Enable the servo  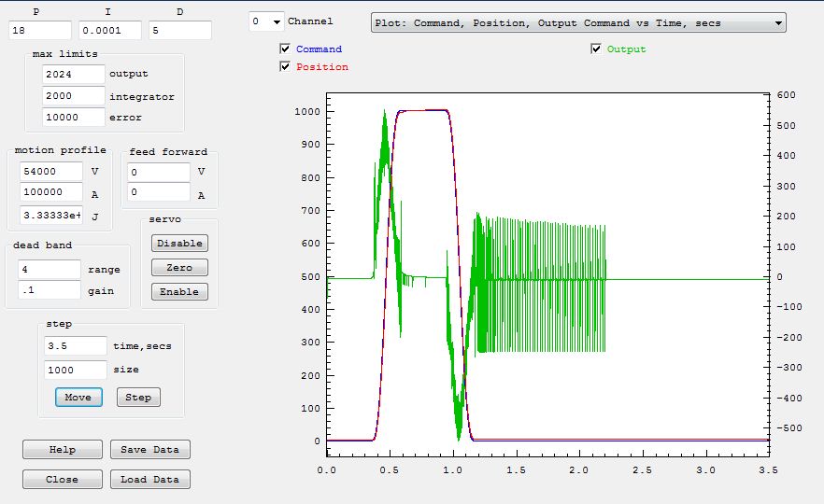[179, 291]
